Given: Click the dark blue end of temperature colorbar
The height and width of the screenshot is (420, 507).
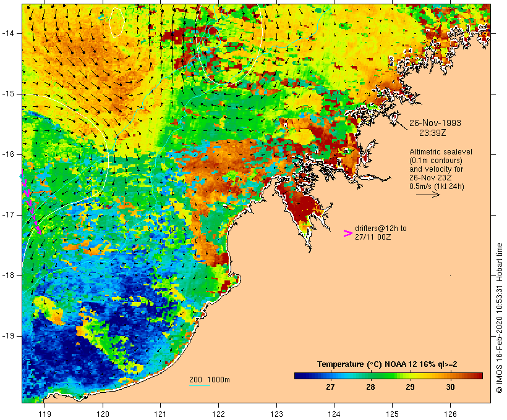Looking at the screenshot, I should (299, 376).
